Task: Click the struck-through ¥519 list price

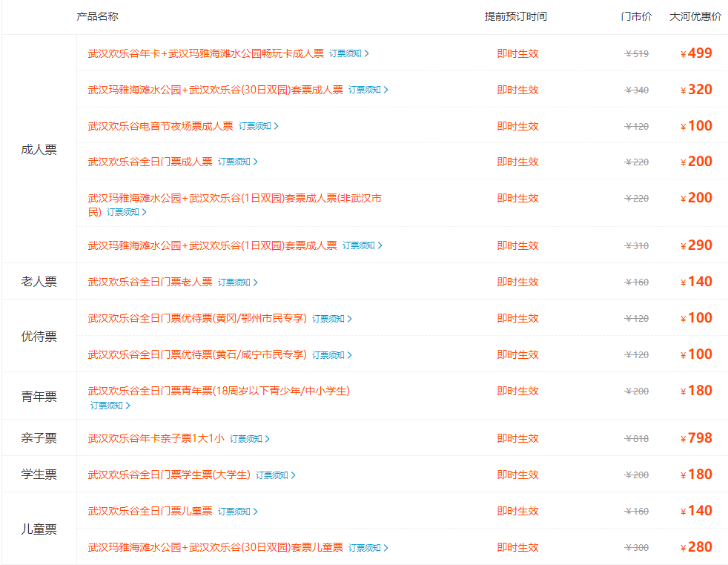Action: (x=637, y=54)
